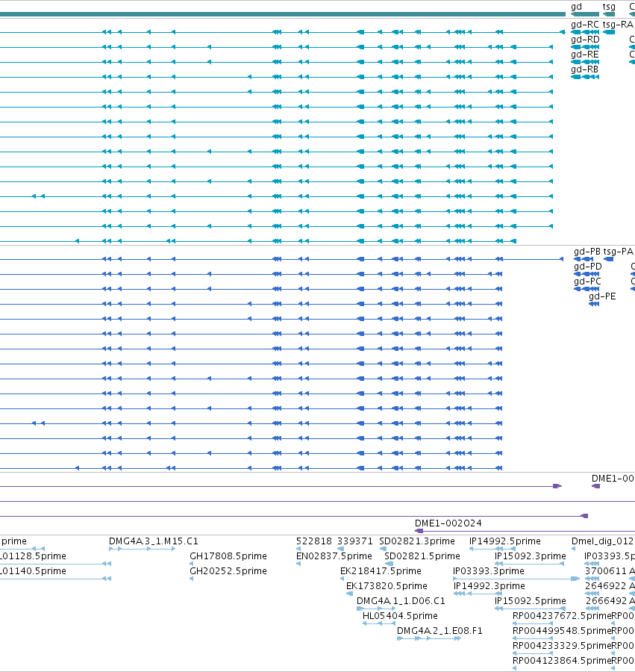Click the gd-RB transcript label

(x=585, y=69)
